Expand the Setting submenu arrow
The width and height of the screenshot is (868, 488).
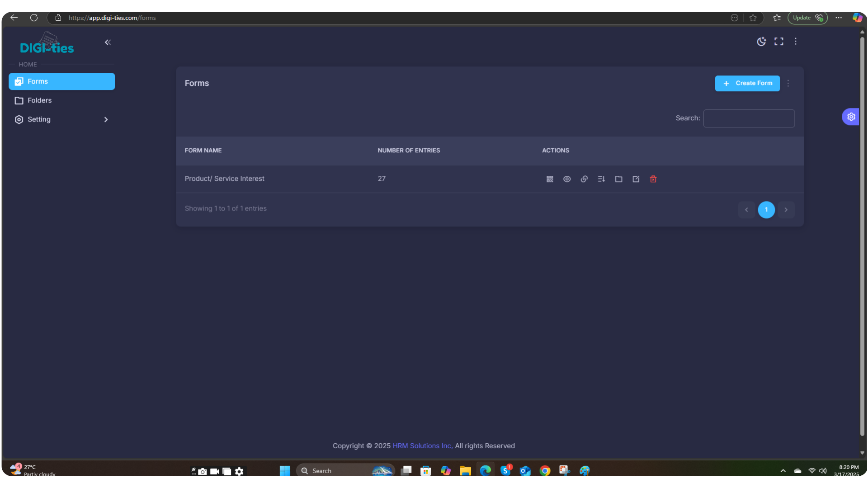(x=106, y=120)
